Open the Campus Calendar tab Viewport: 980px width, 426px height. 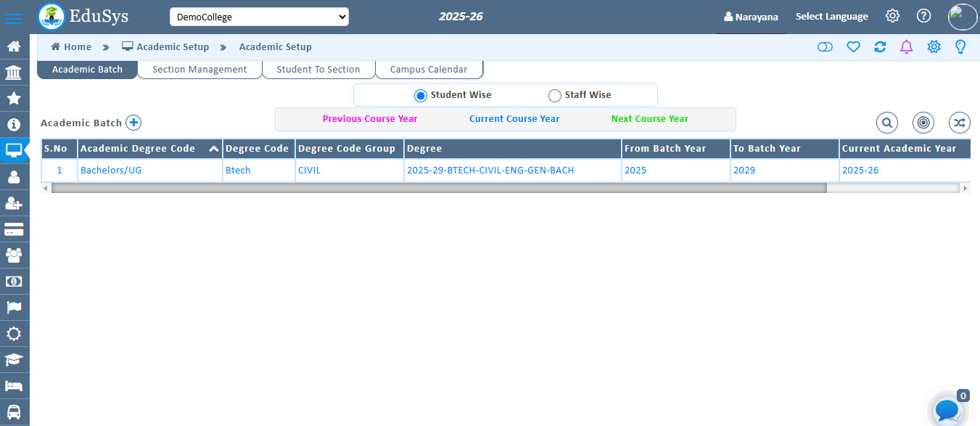pos(429,69)
